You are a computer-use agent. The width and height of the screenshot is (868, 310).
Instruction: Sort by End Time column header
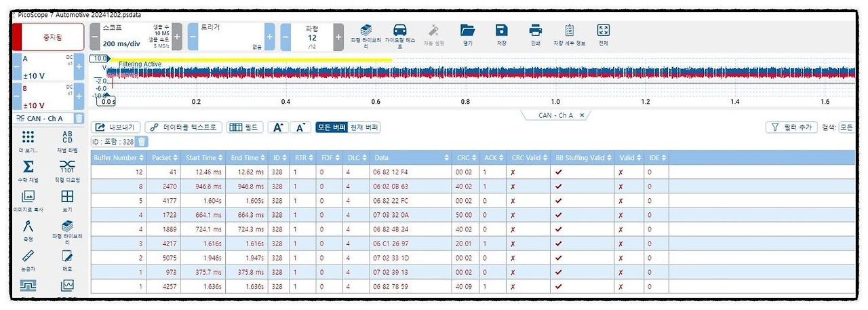[x=246, y=157]
